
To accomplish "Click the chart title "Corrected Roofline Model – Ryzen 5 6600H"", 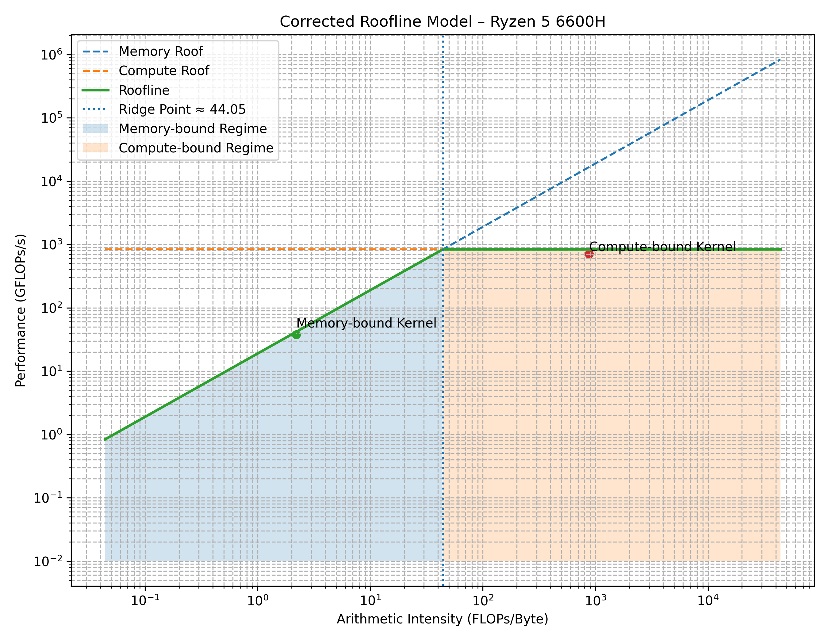I will (443, 21).
